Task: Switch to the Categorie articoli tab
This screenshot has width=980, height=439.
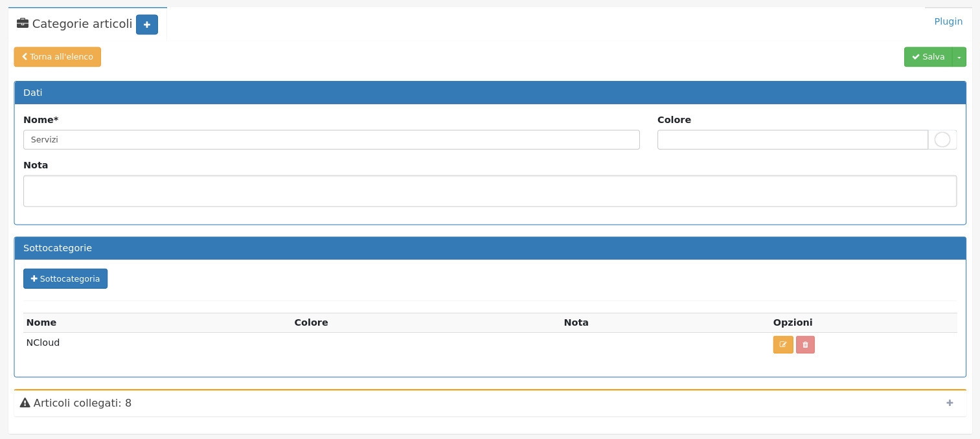Action: 82,24
